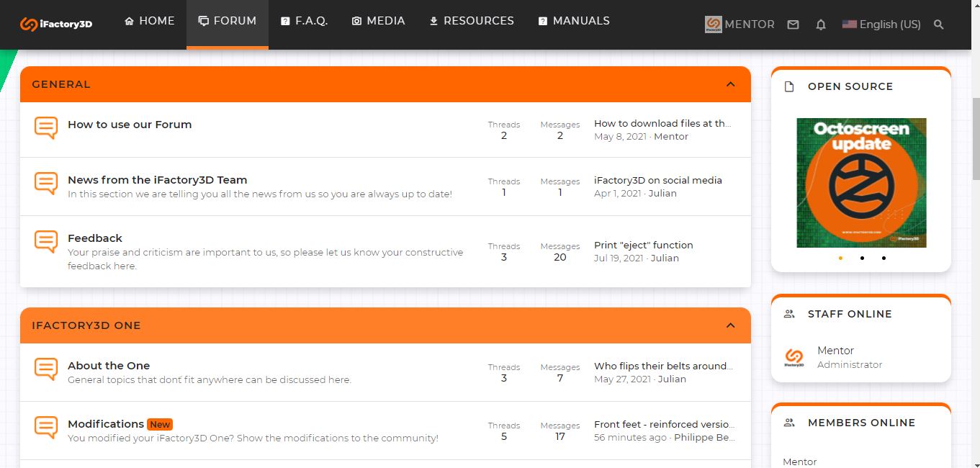Viewport: 980px width, 468px height.
Task: Click Mentor's avatar in Staff Online
Action: pyautogui.click(x=794, y=357)
